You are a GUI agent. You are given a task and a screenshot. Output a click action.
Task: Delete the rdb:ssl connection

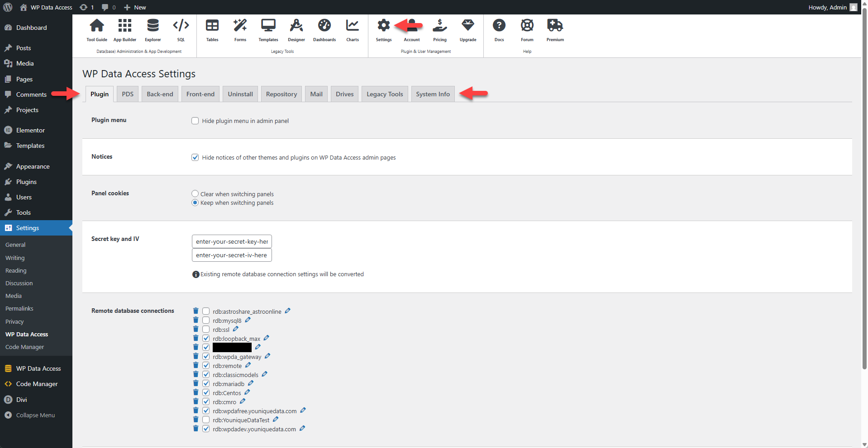[196, 329]
